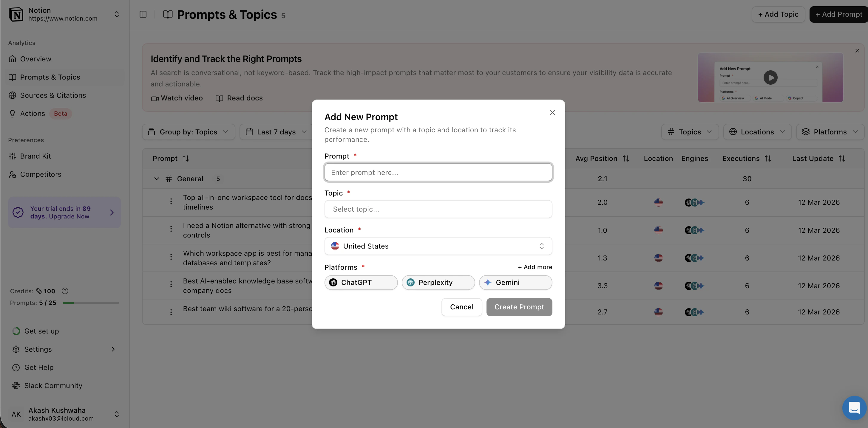The height and width of the screenshot is (428, 868).
Task: Switch to Prompts & Topics in sidebar
Action: [50, 77]
